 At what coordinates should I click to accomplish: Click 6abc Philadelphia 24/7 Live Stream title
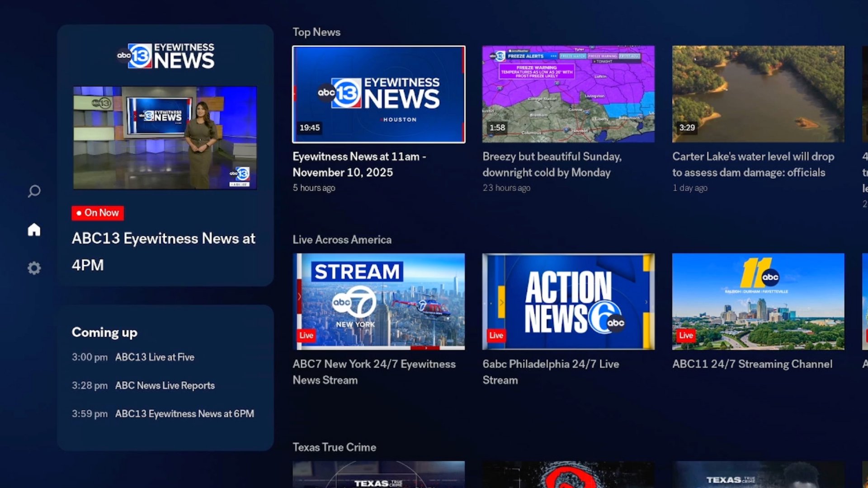pos(551,372)
